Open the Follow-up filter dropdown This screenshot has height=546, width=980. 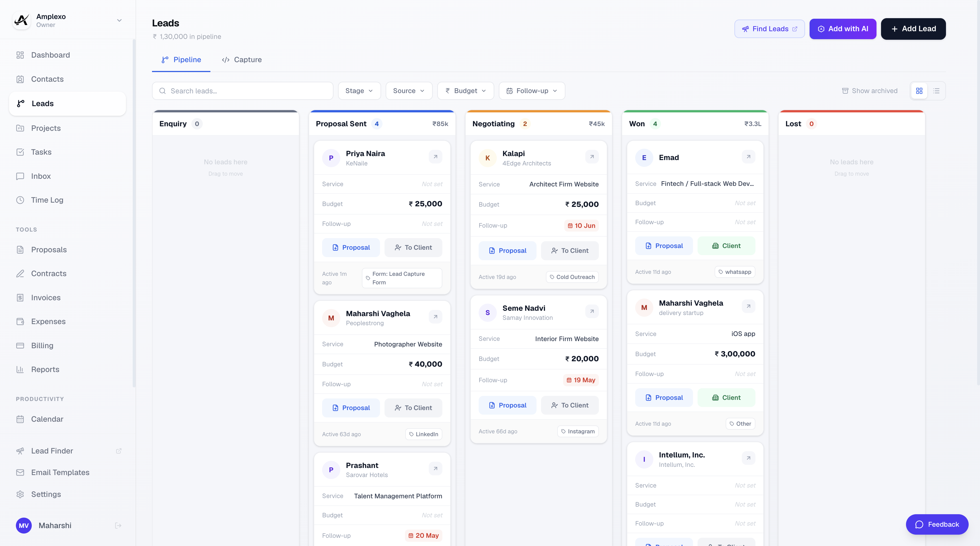(532, 91)
